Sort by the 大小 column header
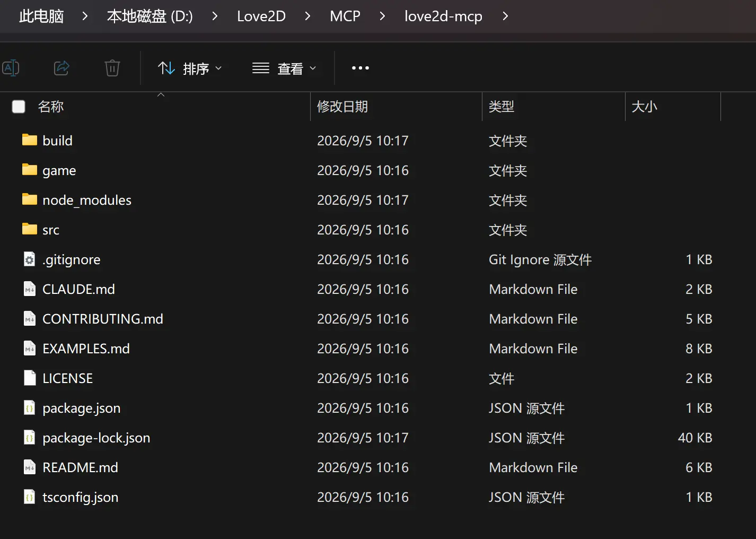 coord(645,107)
